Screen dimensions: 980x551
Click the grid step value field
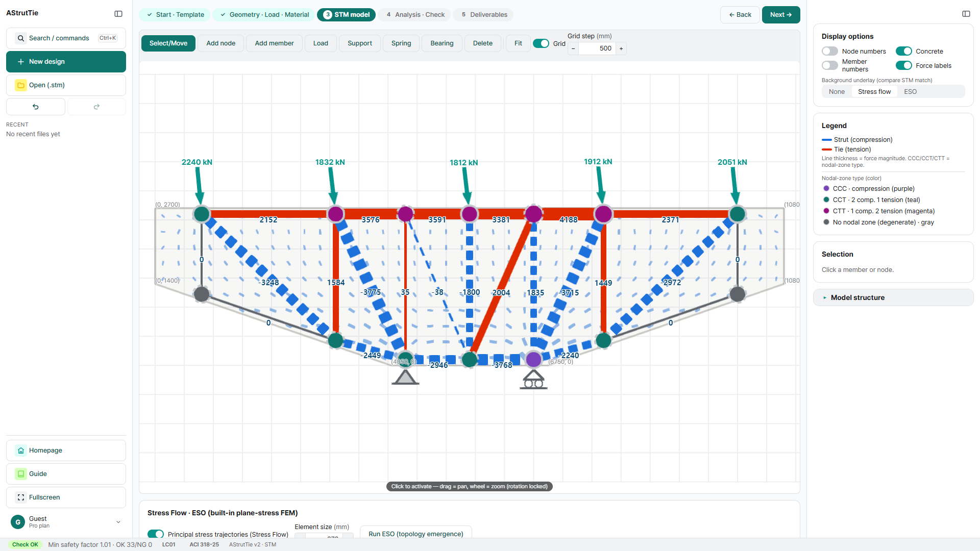597,48
